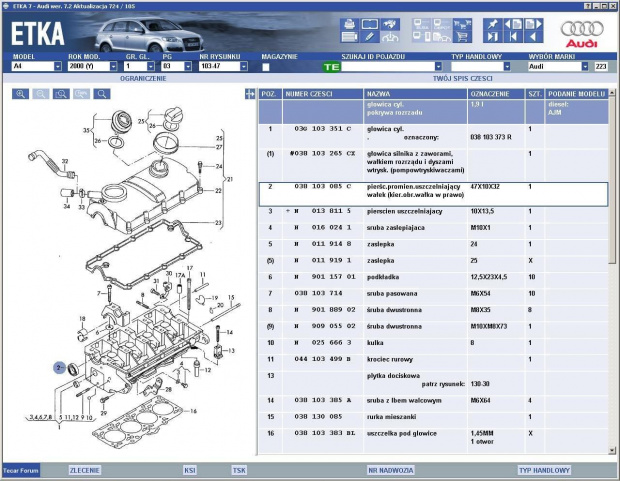Click the TWÓJ SPIS CZESCI tab
The height and width of the screenshot is (481, 620).
tap(463, 78)
